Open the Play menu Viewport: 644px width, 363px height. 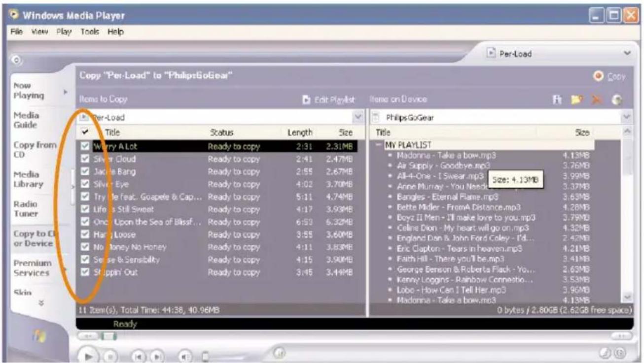click(x=63, y=32)
